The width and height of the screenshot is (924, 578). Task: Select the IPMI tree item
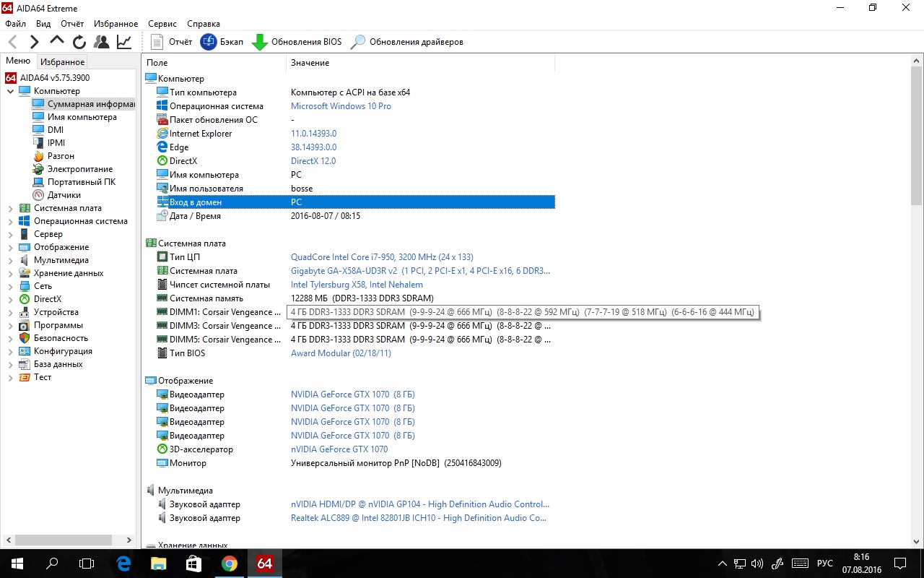(x=56, y=143)
